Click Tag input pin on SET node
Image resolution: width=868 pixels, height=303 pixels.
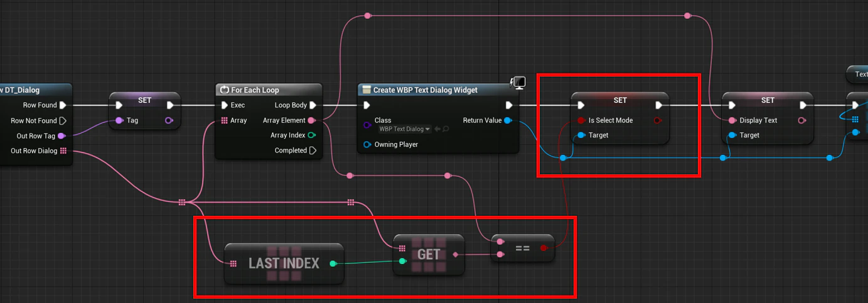pyautogui.click(x=119, y=120)
